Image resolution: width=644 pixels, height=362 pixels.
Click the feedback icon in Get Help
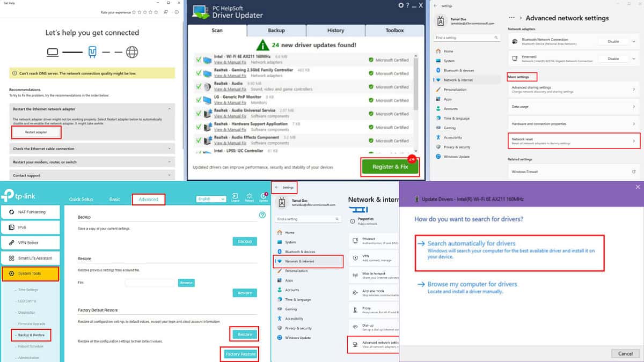point(166,12)
